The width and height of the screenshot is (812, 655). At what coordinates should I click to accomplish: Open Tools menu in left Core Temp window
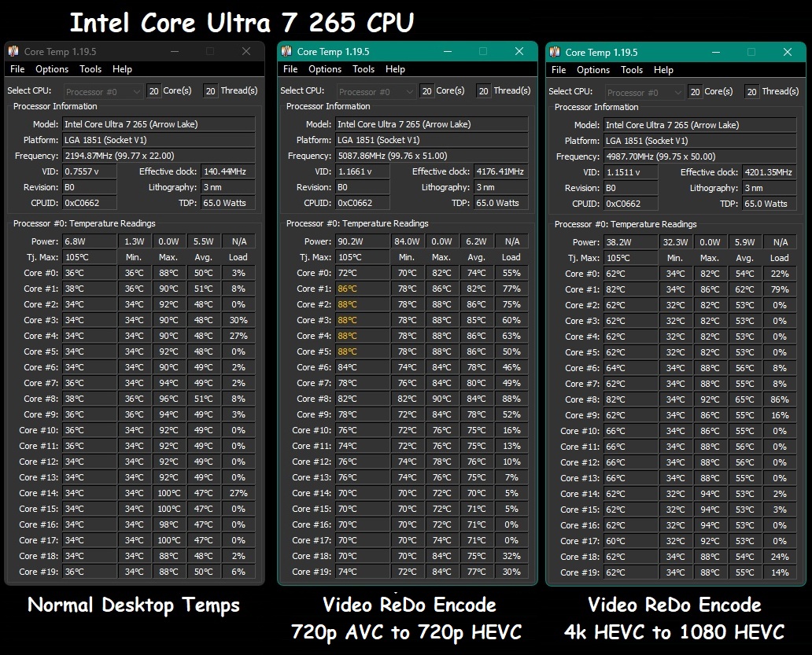90,69
